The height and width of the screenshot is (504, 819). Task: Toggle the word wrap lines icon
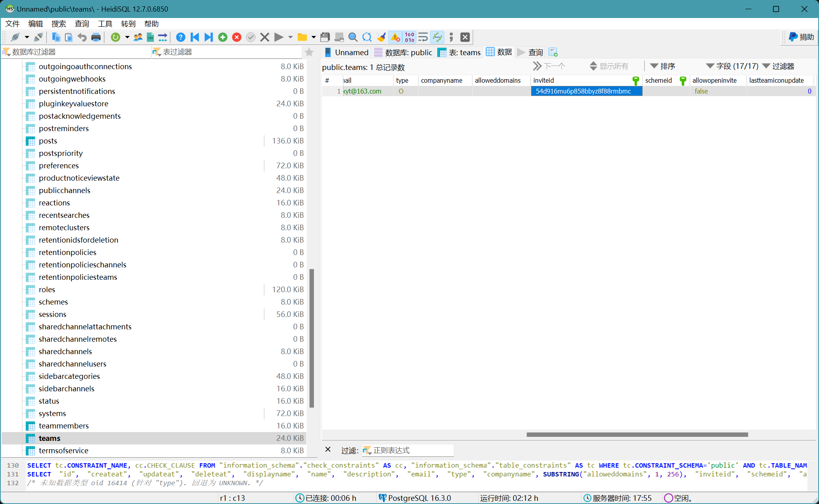point(423,37)
